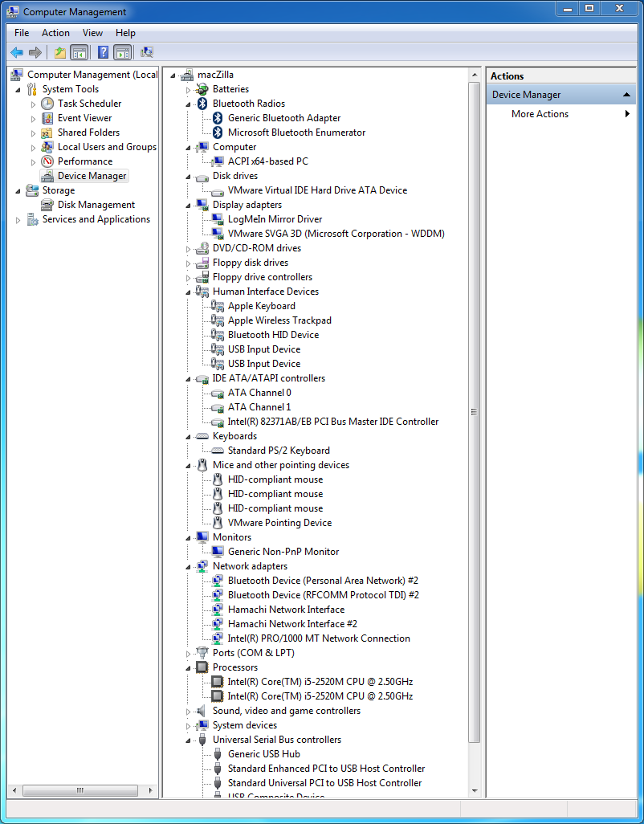This screenshot has width=644, height=824.
Task: Click Sound, video and game controllers speaker icon
Action: tap(202, 711)
